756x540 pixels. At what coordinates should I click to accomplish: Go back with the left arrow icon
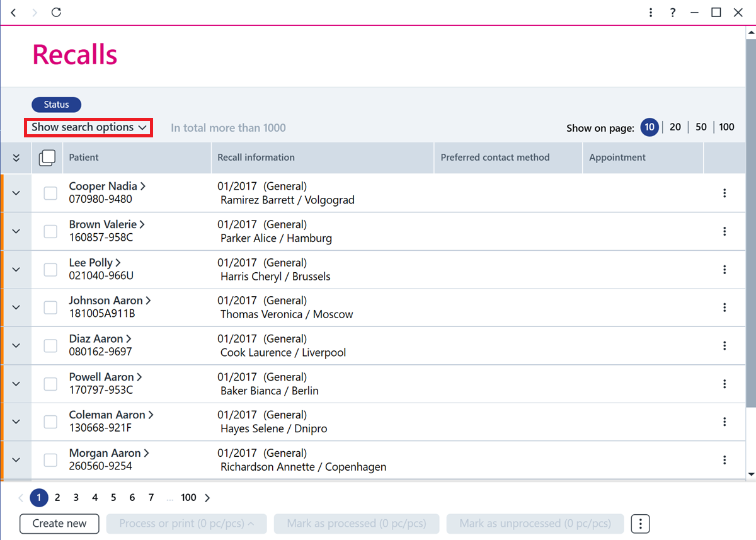pos(14,13)
